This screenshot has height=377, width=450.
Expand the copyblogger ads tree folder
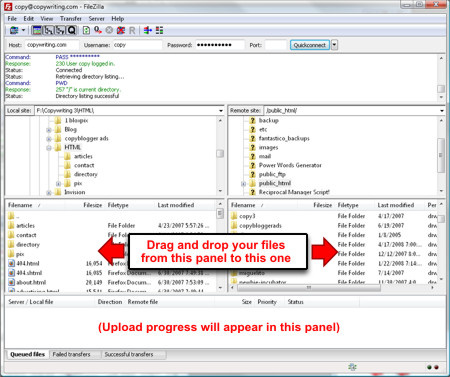tap(49, 139)
